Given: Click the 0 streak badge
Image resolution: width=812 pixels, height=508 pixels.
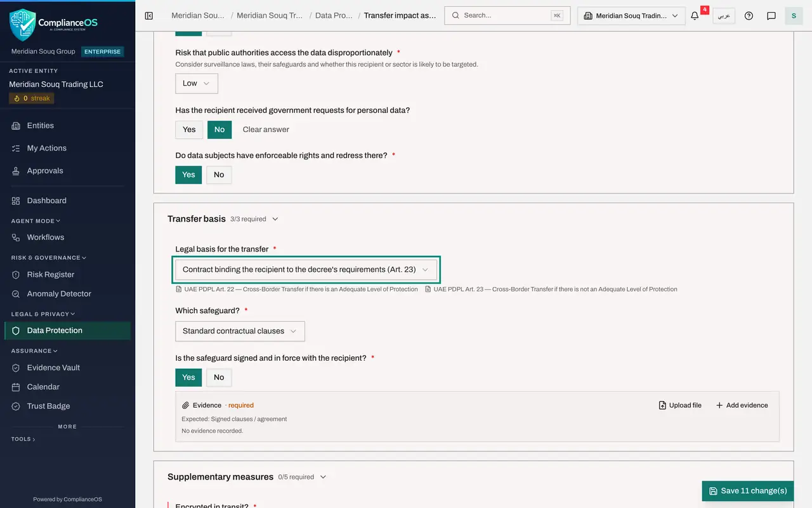Looking at the screenshot, I should pos(32,98).
